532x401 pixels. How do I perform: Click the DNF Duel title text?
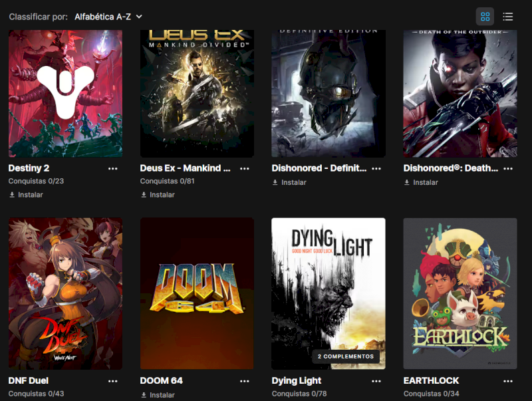click(29, 380)
